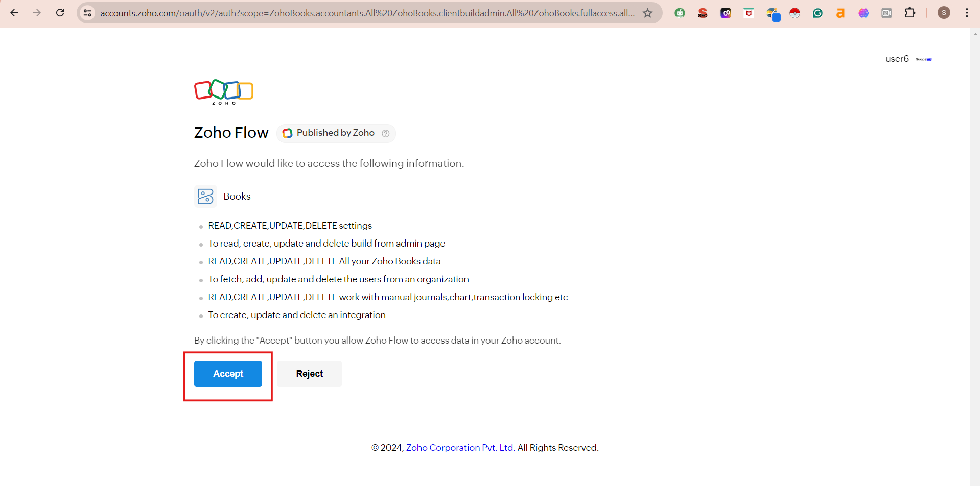The height and width of the screenshot is (486, 980).
Task: Click the 'Books' label
Action: (237, 197)
